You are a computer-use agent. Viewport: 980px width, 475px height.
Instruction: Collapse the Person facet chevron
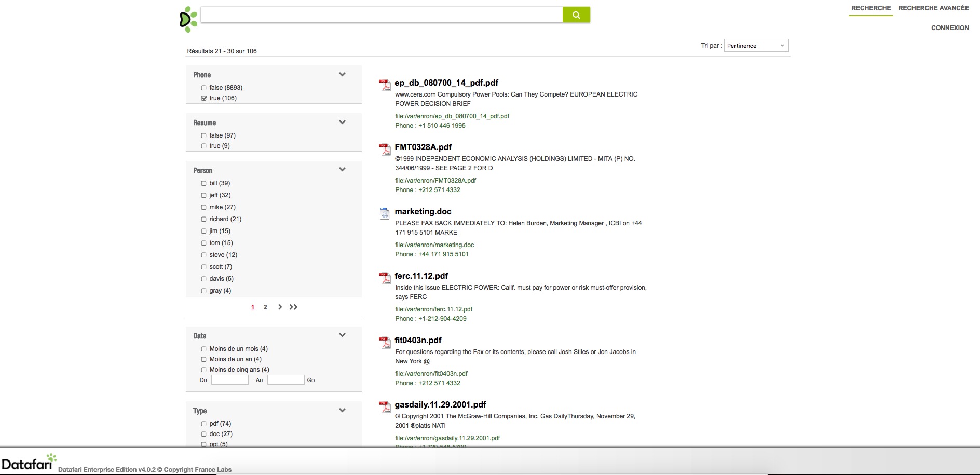[342, 170]
